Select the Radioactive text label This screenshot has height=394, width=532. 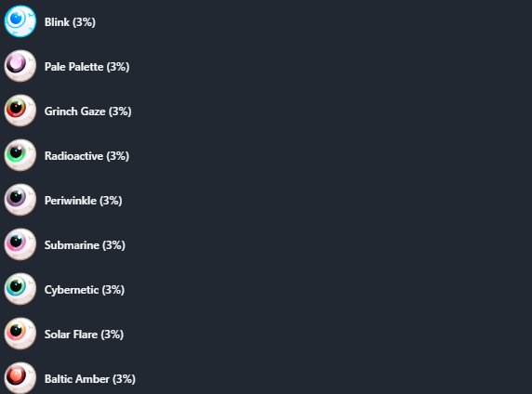tap(74, 156)
